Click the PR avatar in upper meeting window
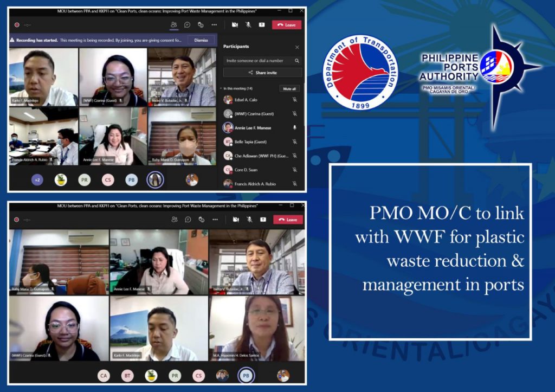Screen dimensions: 555x392 [x=84, y=180]
